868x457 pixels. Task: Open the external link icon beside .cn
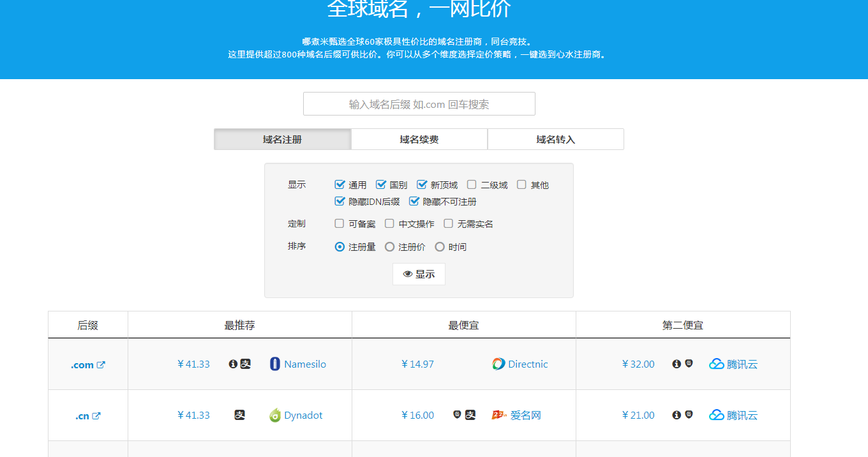pos(96,416)
